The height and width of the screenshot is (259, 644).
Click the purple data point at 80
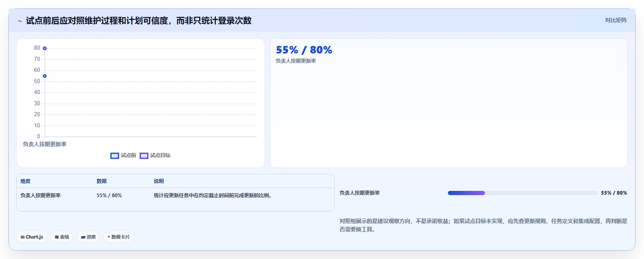(x=45, y=48)
